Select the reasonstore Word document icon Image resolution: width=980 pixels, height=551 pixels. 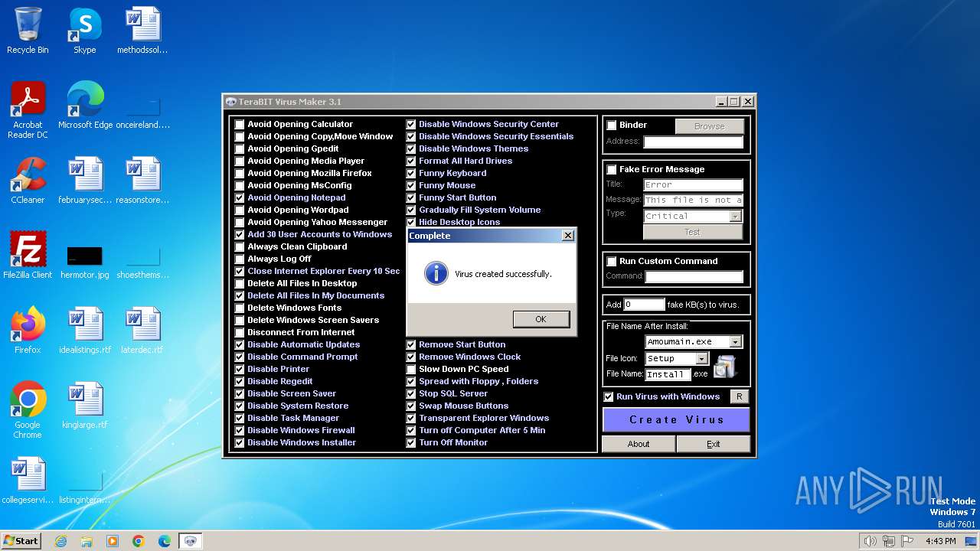[x=142, y=181]
